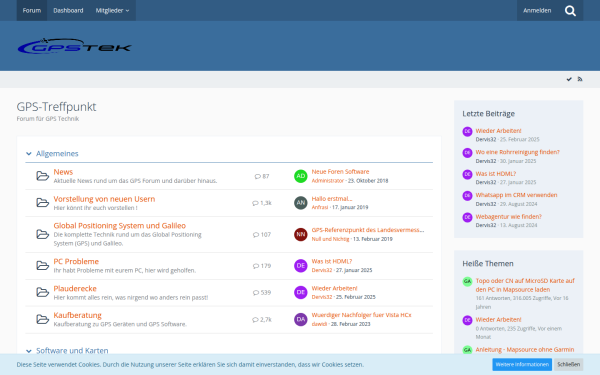Open the Software und Karten category title

click(72, 351)
